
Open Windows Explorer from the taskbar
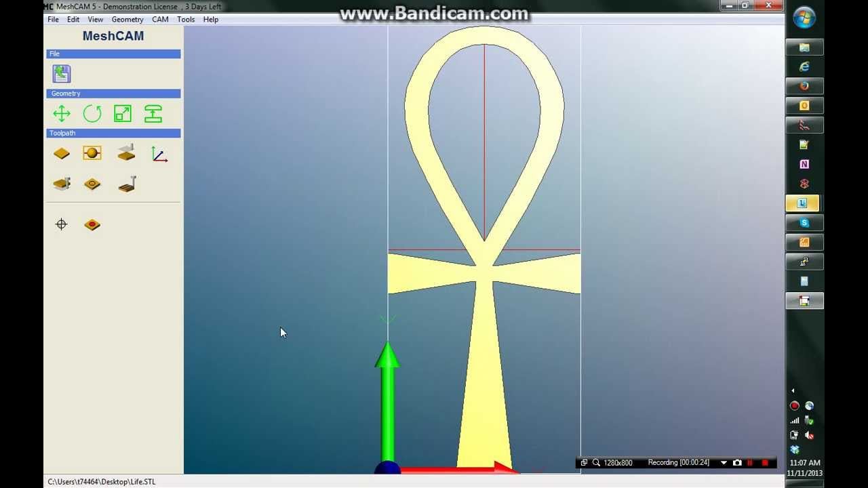point(804,47)
